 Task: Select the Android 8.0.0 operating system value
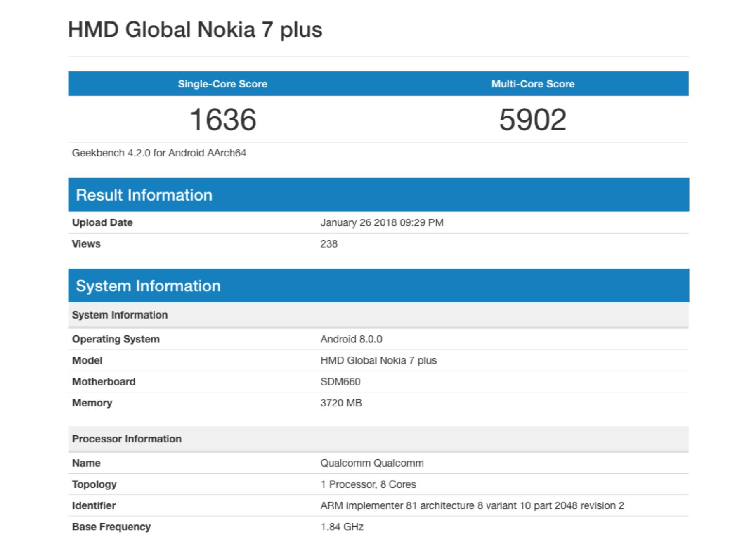tap(351, 339)
